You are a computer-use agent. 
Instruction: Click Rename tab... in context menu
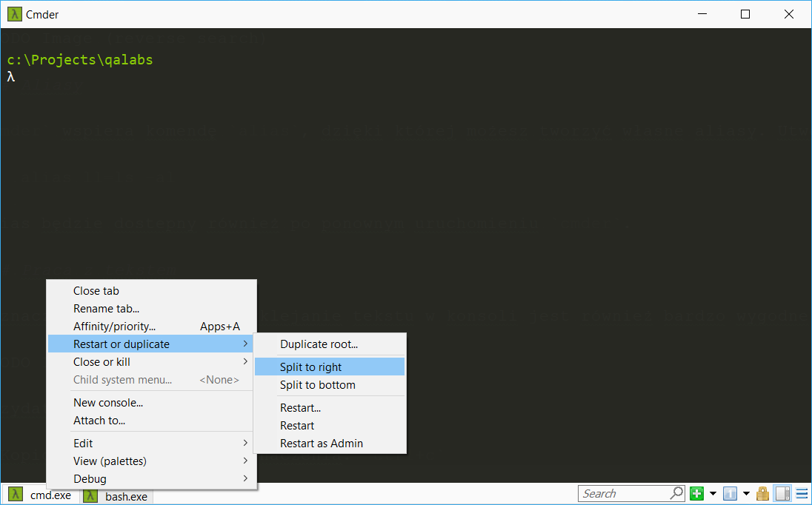coord(106,309)
